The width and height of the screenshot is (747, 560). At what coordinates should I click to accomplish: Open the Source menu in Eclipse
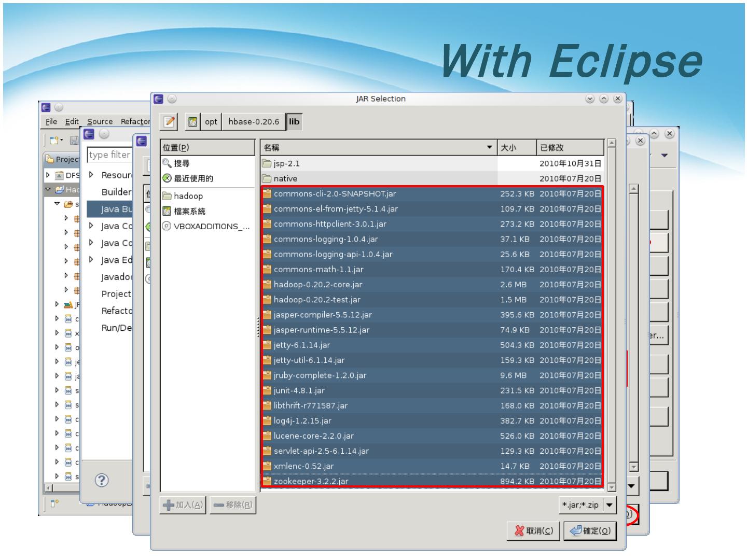point(100,121)
